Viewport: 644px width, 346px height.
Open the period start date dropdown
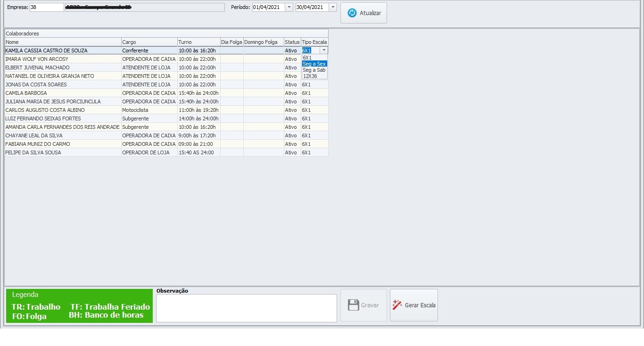pyautogui.click(x=289, y=7)
